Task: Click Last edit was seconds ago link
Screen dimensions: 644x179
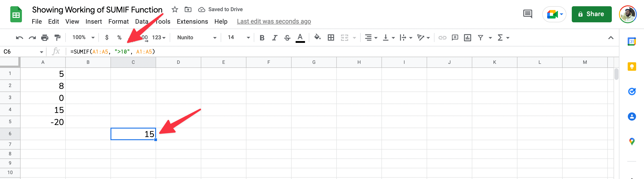Action: click(274, 21)
